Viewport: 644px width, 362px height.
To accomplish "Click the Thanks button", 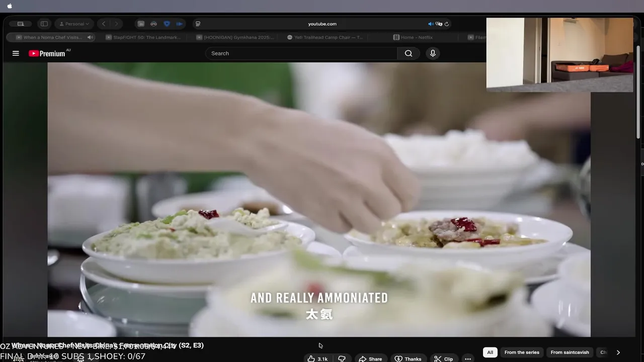I will (x=408, y=358).
